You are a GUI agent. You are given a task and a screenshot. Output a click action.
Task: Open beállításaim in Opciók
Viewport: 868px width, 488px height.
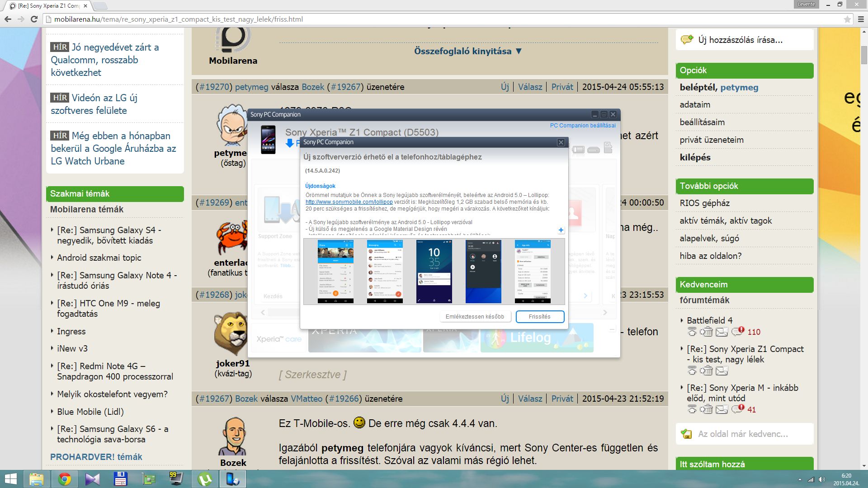pyautogui.click(x=702, y=122)
